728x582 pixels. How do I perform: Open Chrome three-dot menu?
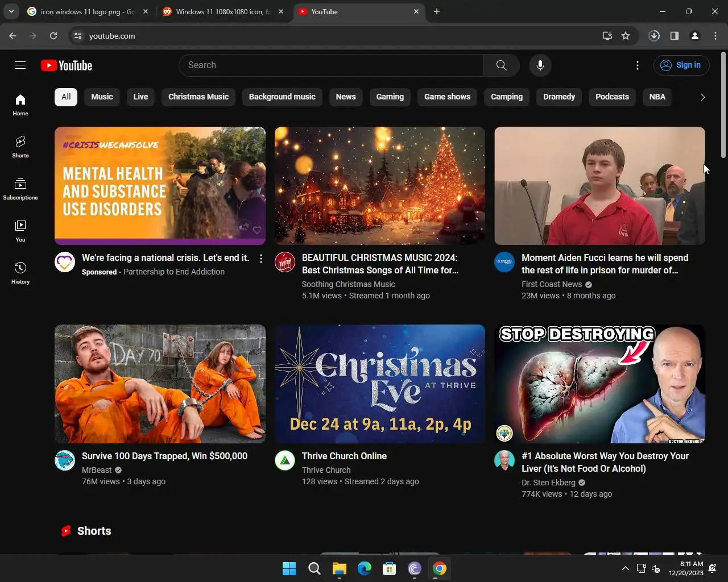pyautogui.click(x=715, y=36)
